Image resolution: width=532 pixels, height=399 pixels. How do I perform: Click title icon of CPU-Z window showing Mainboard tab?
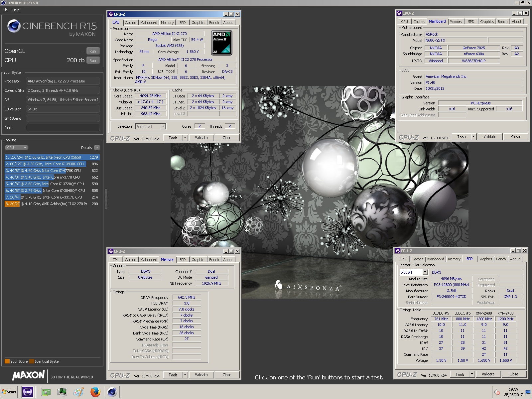400,13
